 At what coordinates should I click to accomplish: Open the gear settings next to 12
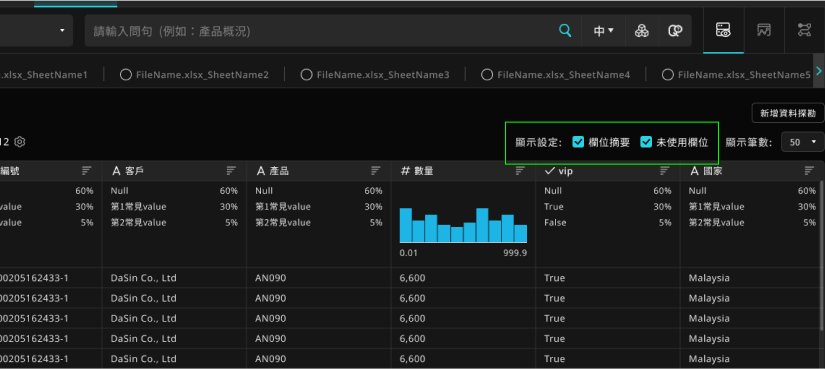coord(20,142)
